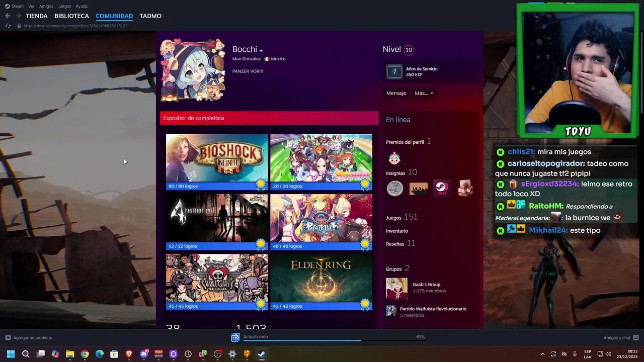Click the 42 / 42 logros label
644x362 pixels.
click(x=287, y=306)
